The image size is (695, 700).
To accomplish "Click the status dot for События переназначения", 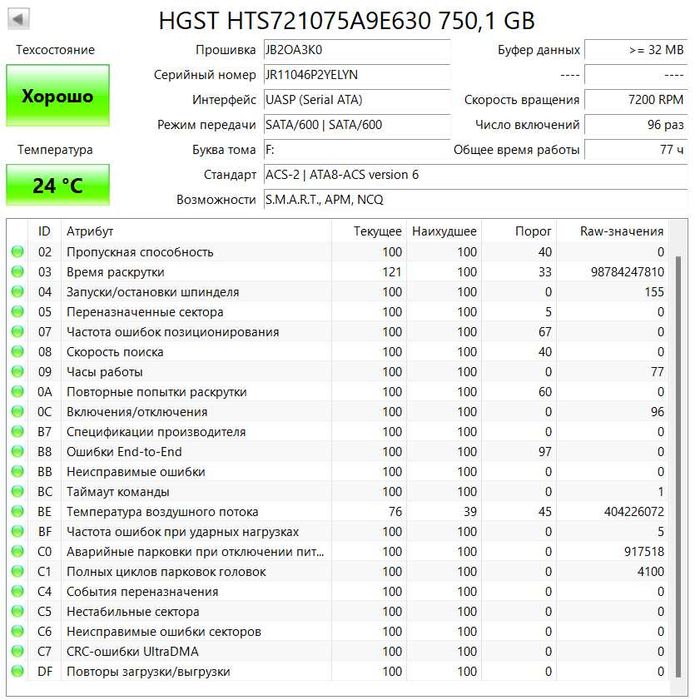I will click(x=17, y=592).
